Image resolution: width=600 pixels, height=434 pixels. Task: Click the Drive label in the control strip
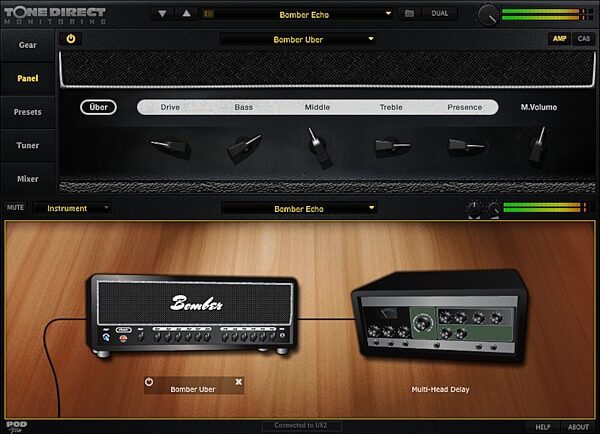[170, 107]
